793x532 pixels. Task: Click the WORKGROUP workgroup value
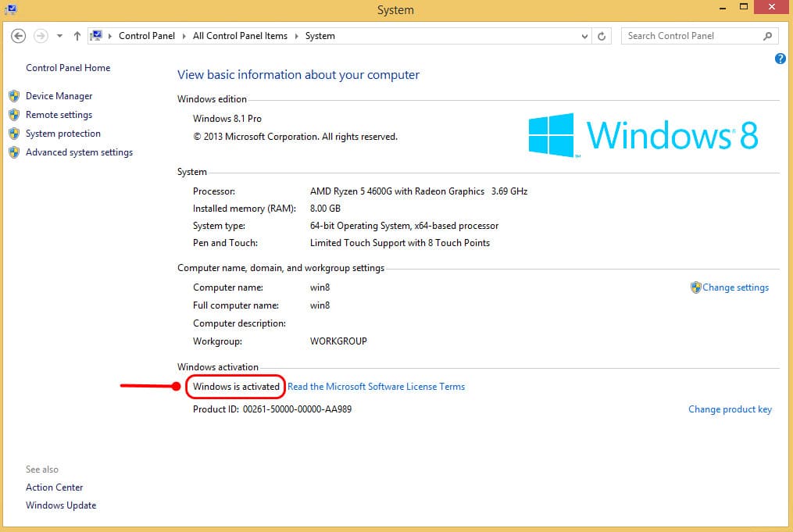[338, 341]
